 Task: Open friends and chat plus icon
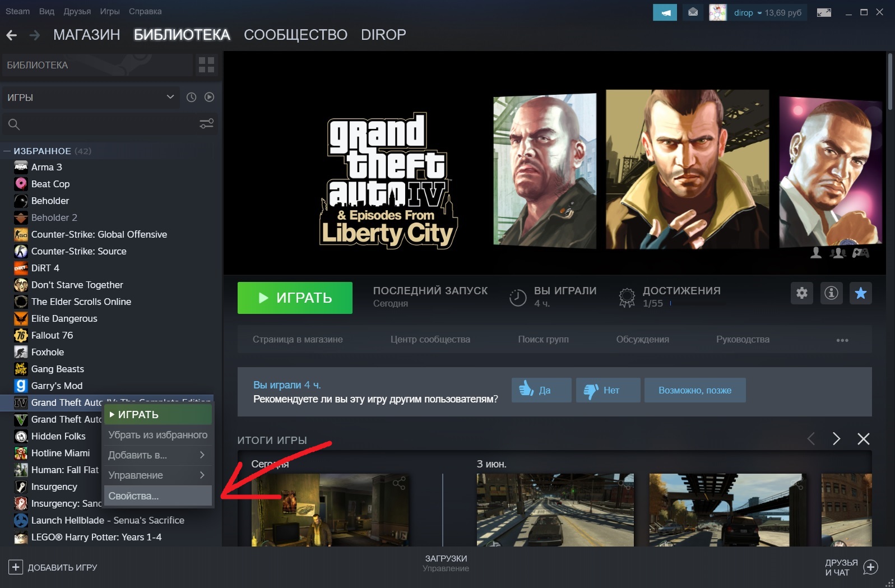(870, 567)
